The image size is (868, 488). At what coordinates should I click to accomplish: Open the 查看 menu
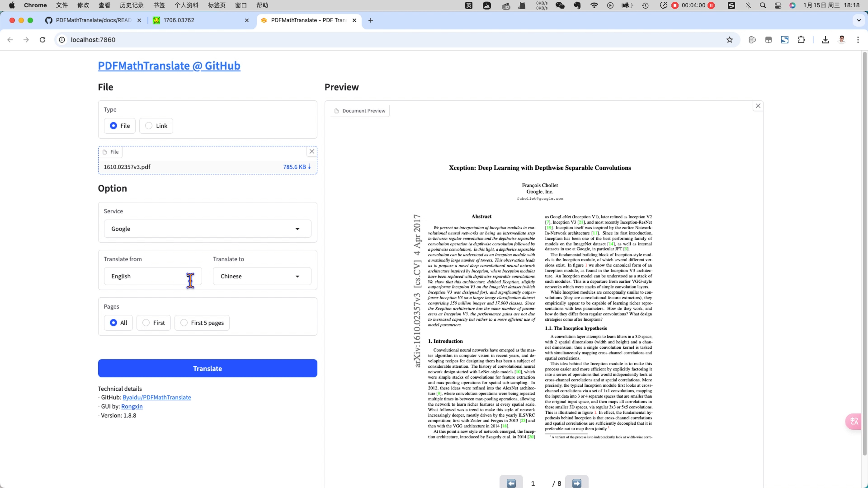(x=104, y=5)
